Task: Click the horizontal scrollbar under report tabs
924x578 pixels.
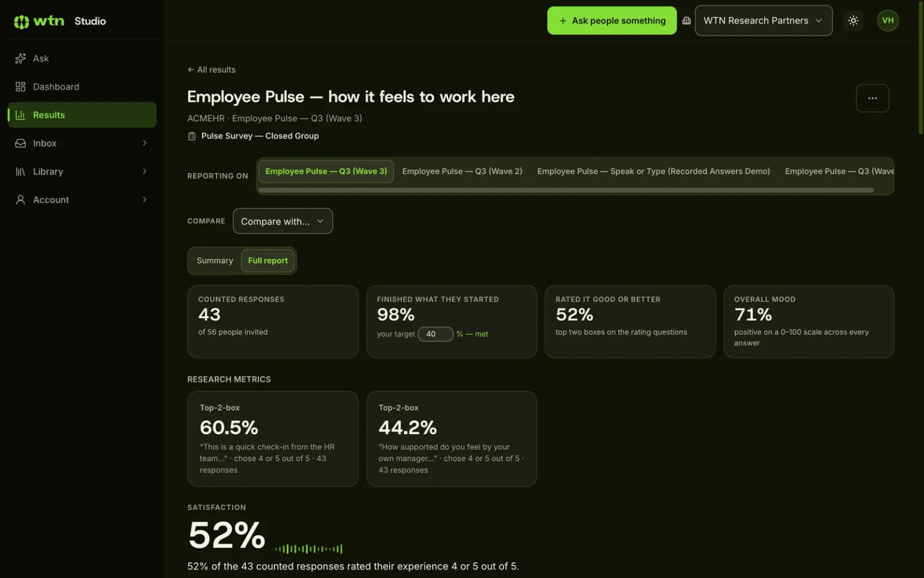Action: (x=566, y=190)
